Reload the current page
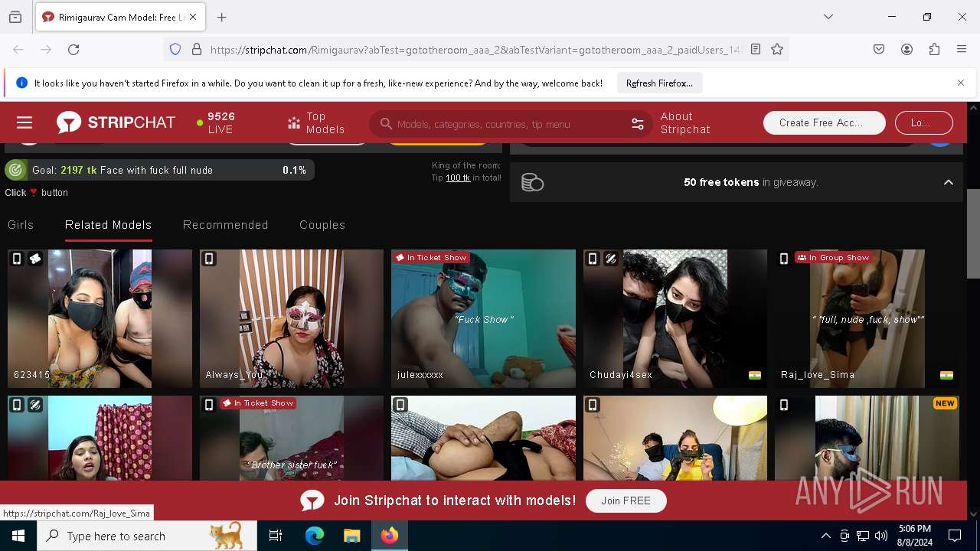 tap(73, 49)
